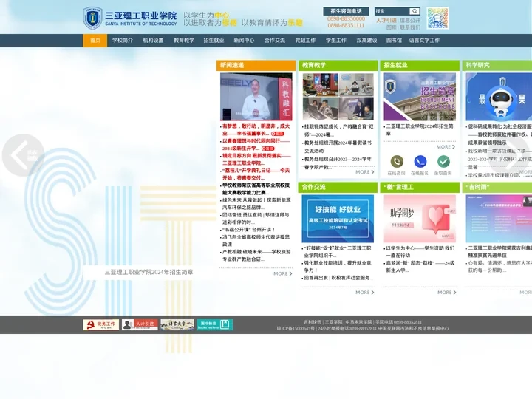Open the 招生就业 nav menu
The height and width of the screenshot is (399, 532).
point(214,41)
